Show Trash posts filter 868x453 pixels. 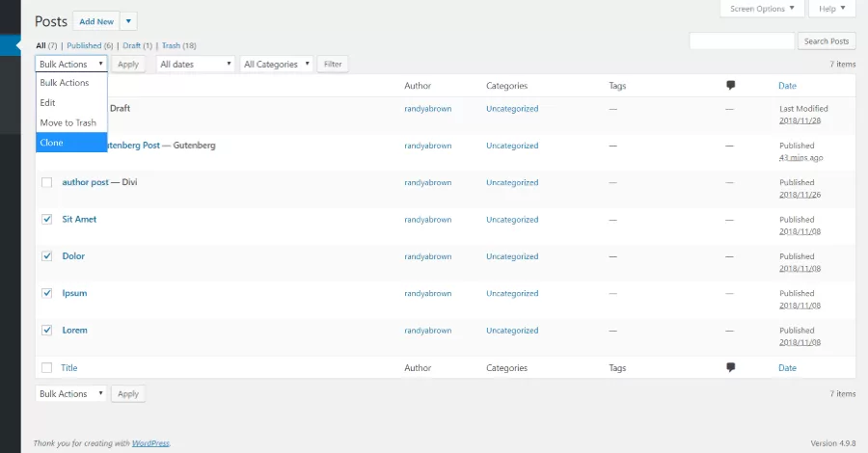click(171, 45)
